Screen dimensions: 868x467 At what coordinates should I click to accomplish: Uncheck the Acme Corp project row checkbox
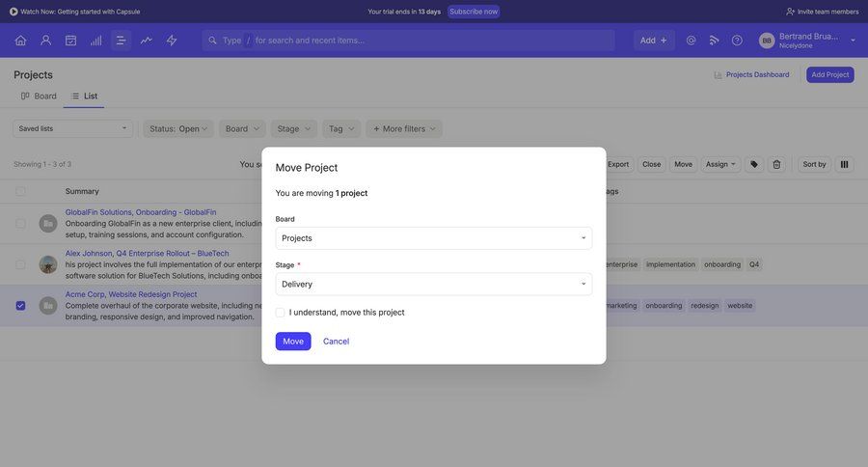(20, 306)
